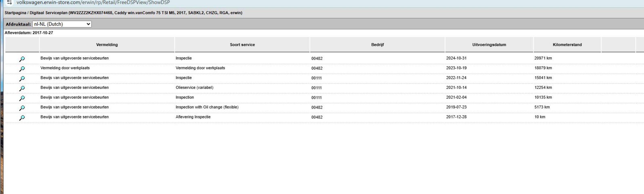644x194 pixels.
Task: Inspect the 2021-02-04 service entry details
Action: (x=22, y=98)
